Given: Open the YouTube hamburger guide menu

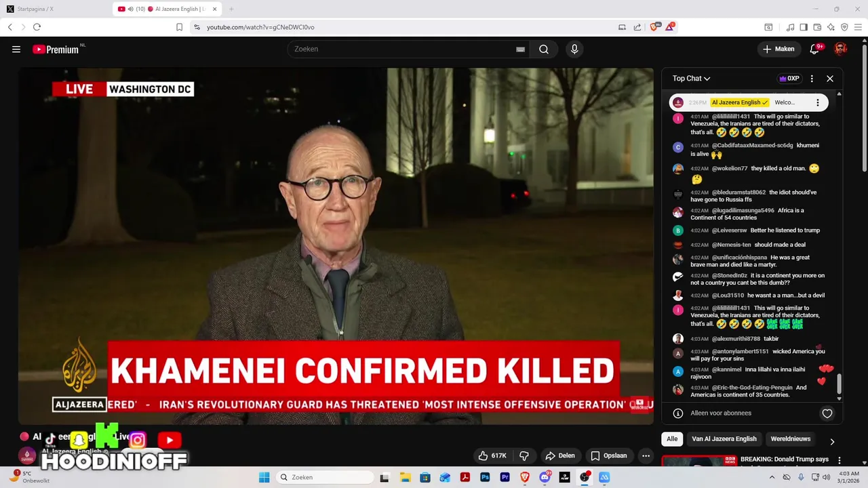Looking at the screenshot, I should click(16, 49).
